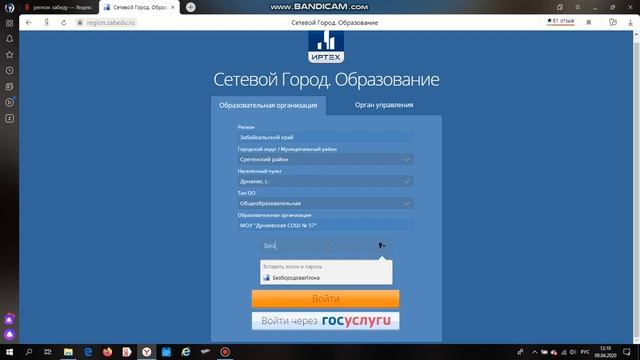Viewport: 640px width, 360px height.
Task: Open the МОУ Дунаевская СОШ organization field
Action: pos(326,225)
